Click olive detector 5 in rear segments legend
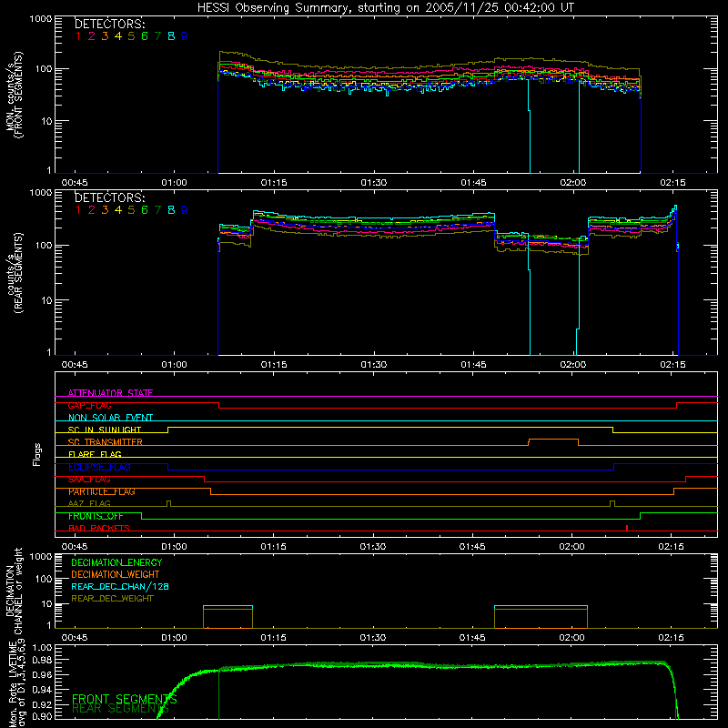The height and width of the screenshot is (728, 728). click(131, 210)
